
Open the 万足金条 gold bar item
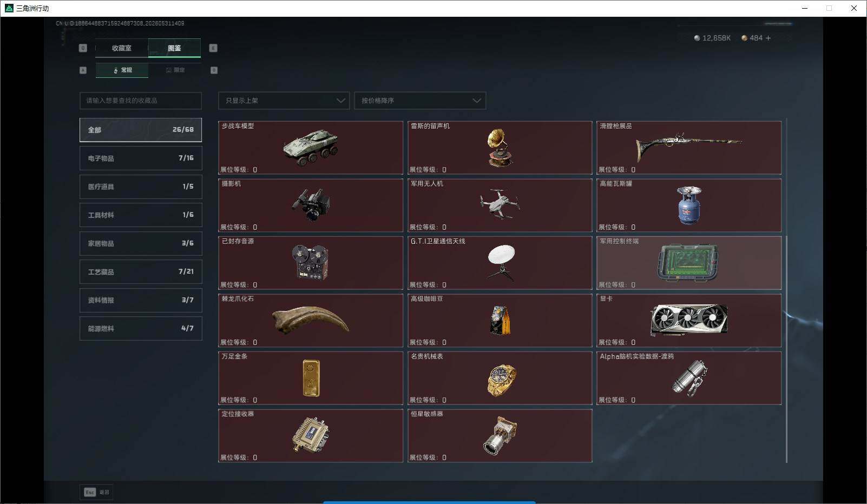pos(311,378)
